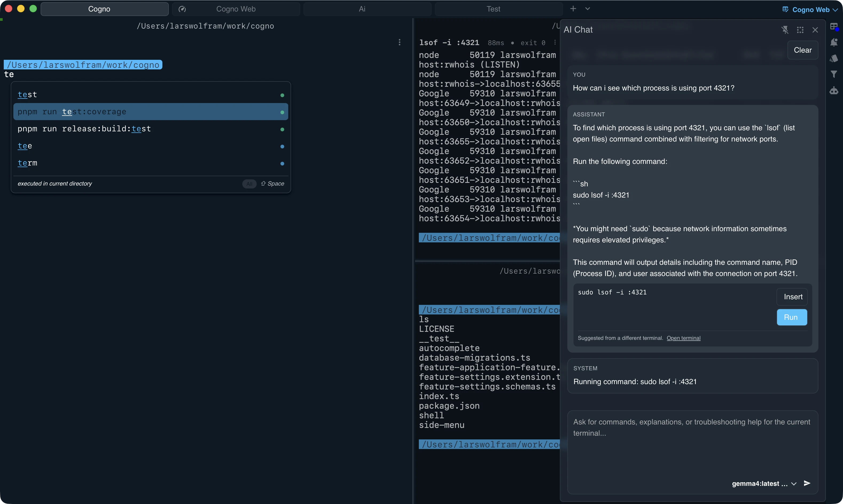This screenshot has width=843, height=504.
Task: Open the gemma4:latest model selector
Action: point(764,484)
